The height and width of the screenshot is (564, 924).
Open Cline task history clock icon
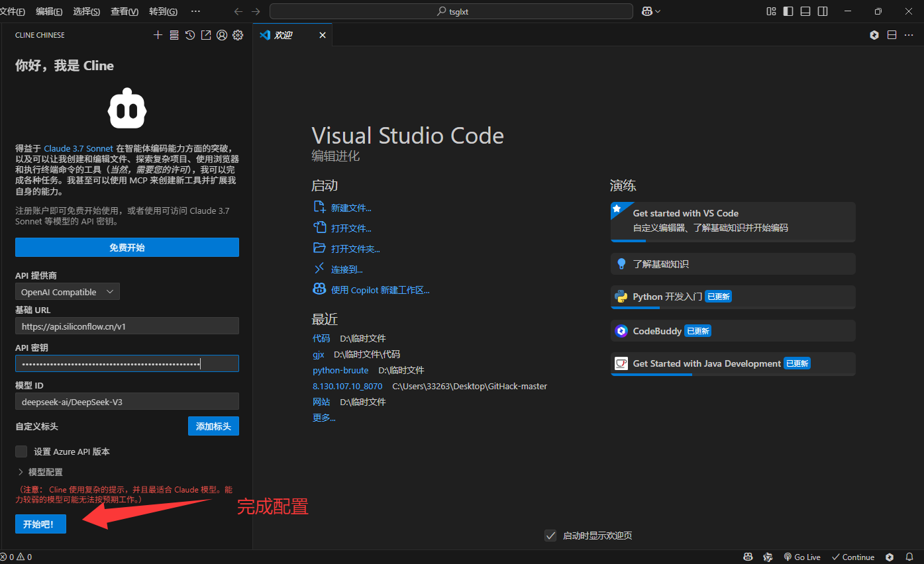tap(190, 35)
